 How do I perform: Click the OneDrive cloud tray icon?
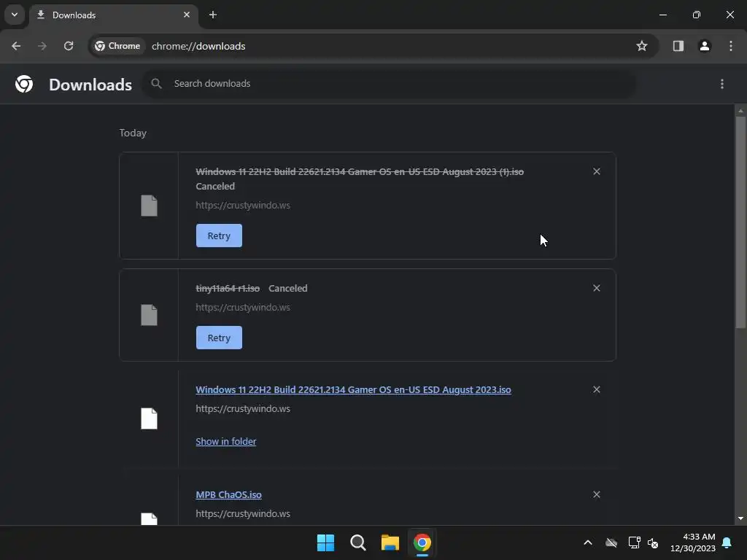(611, 542)
